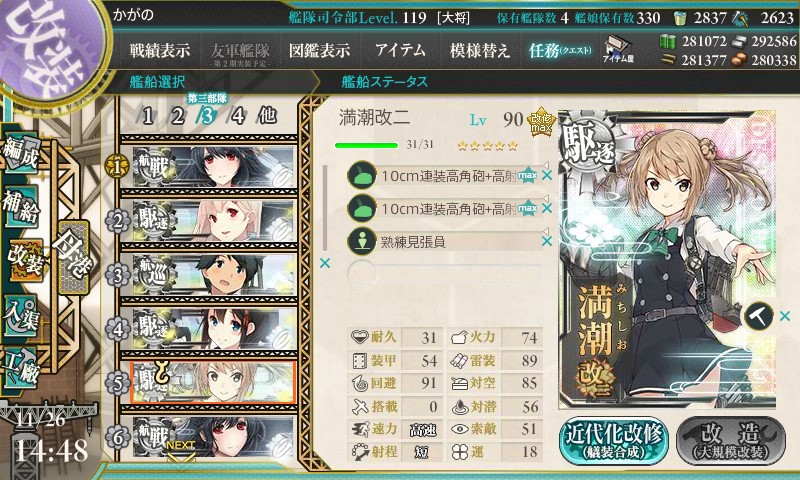Select the 編成 sidebar icon
800x480 pixels.
pyautogui.click(x=20, y=155)
